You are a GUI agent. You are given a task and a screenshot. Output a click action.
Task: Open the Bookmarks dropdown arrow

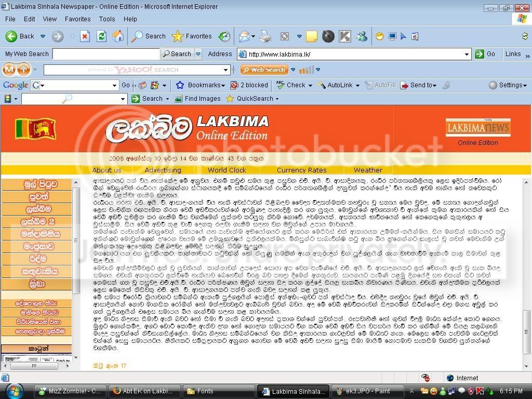223,86
